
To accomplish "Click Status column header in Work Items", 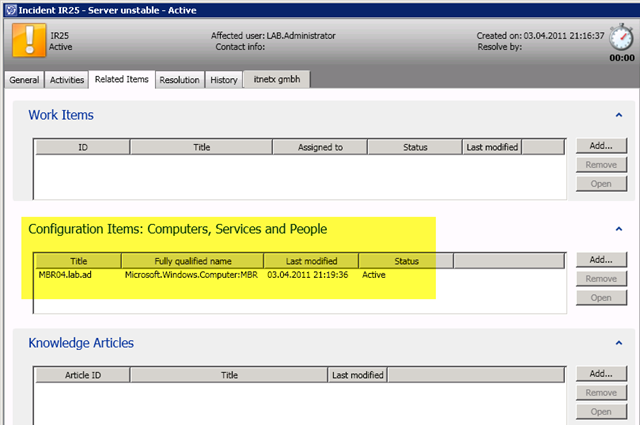I will pos(415,147).
